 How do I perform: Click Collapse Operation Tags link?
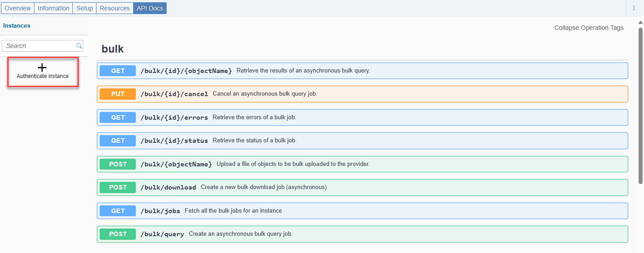[x=589, y=28]
